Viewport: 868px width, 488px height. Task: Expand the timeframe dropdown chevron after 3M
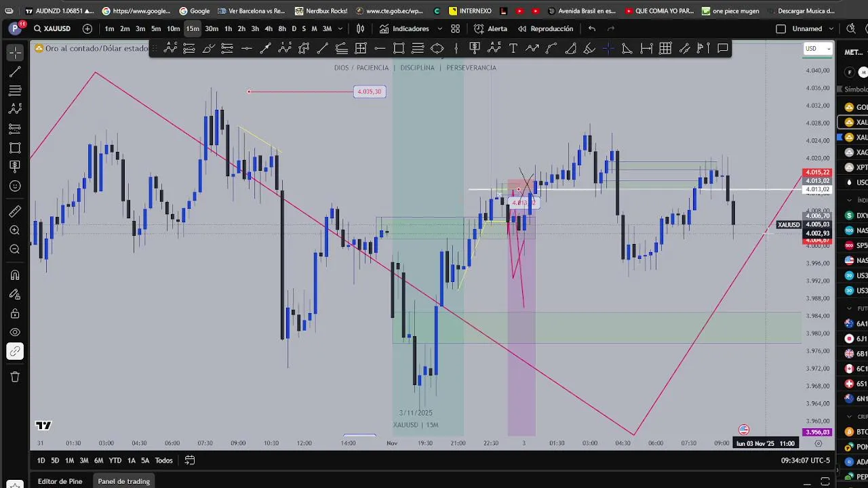coord(340,28)
